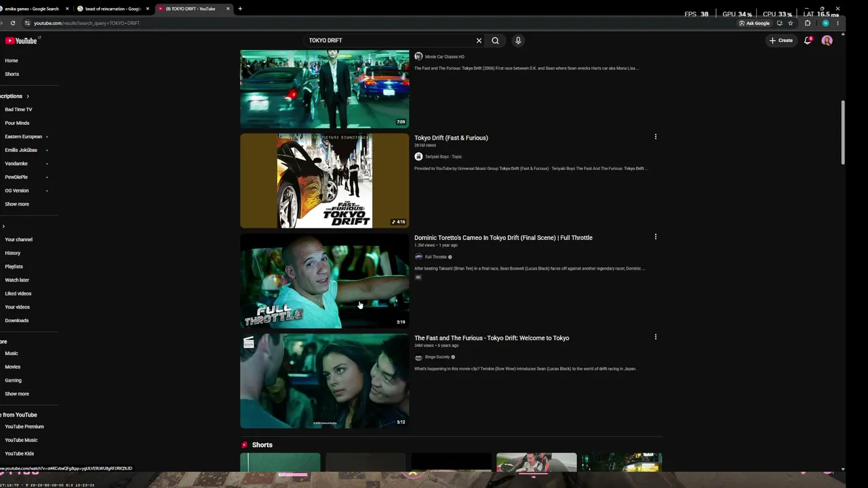Reload the page with the browser refresh icon
This screenshot has height=488, width=868.
[12, 23]
